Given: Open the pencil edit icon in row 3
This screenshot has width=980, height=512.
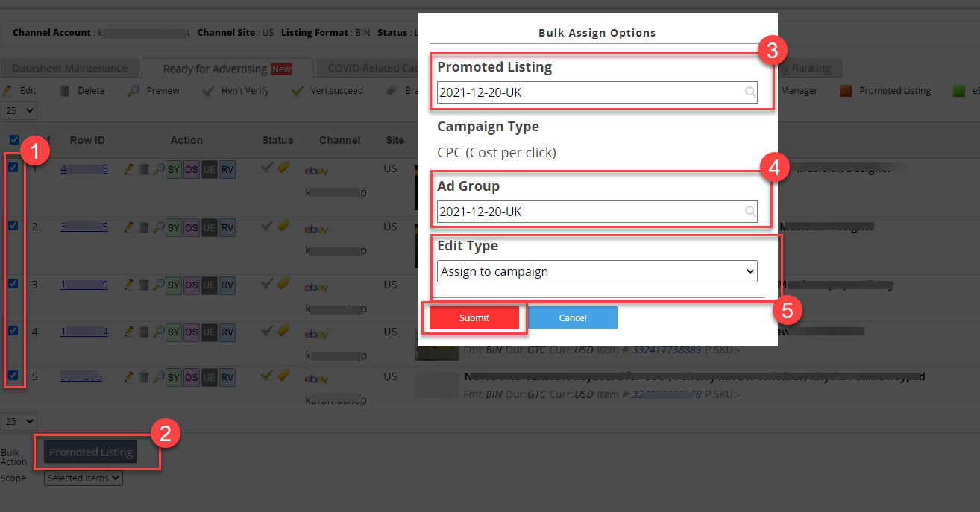Looking at the screenshot, I should point(129,284).
